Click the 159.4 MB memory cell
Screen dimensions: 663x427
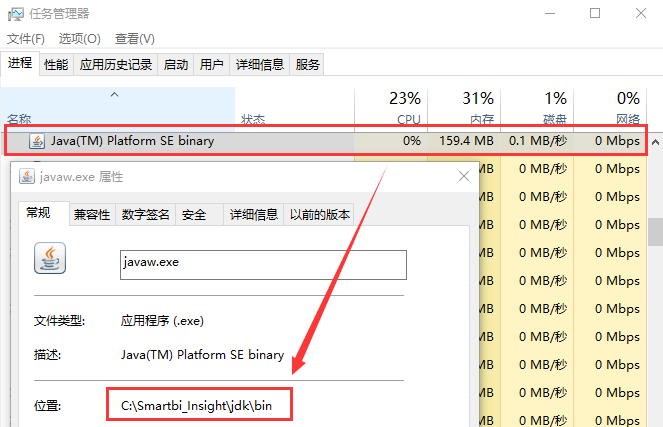[x=466, y=141]
